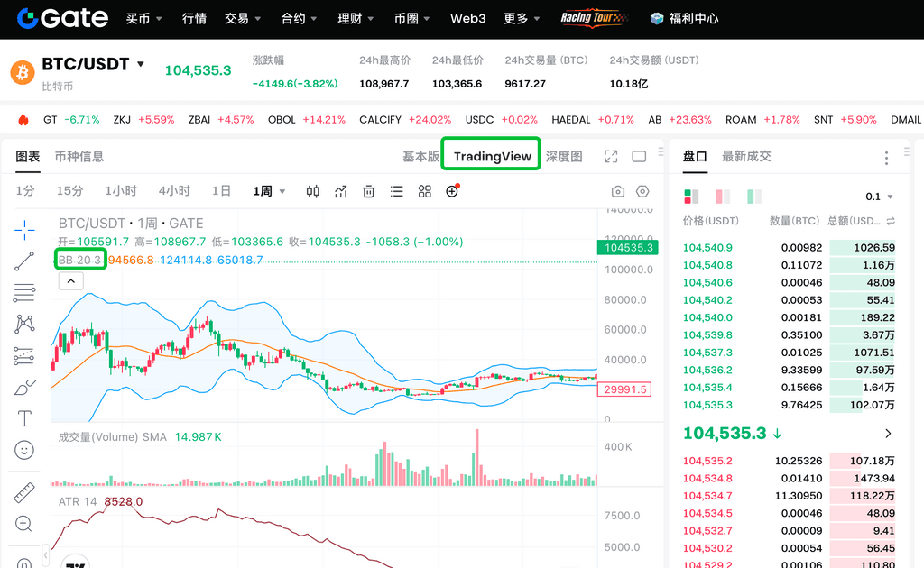Show combined buy and sell order book view
This screenshot has height=568, width=924.
coord(692,197)
